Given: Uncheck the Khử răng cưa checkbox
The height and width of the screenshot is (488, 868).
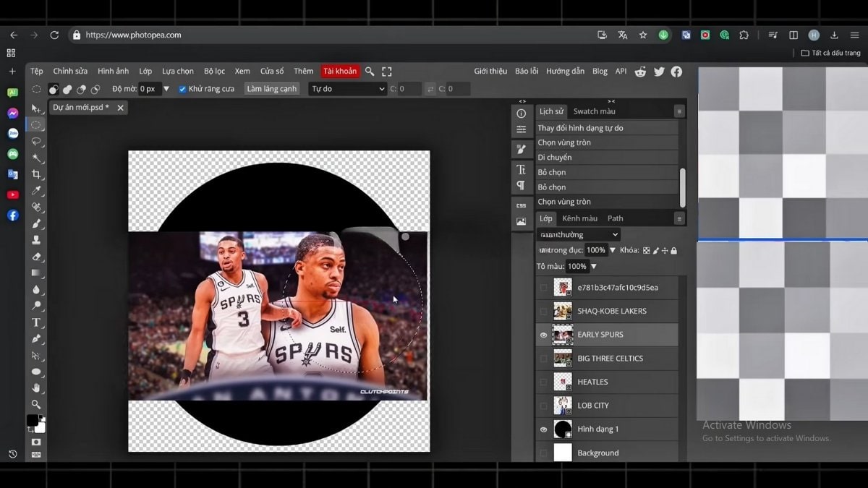Looking at the screenshot, I should [x=182, y=88].
